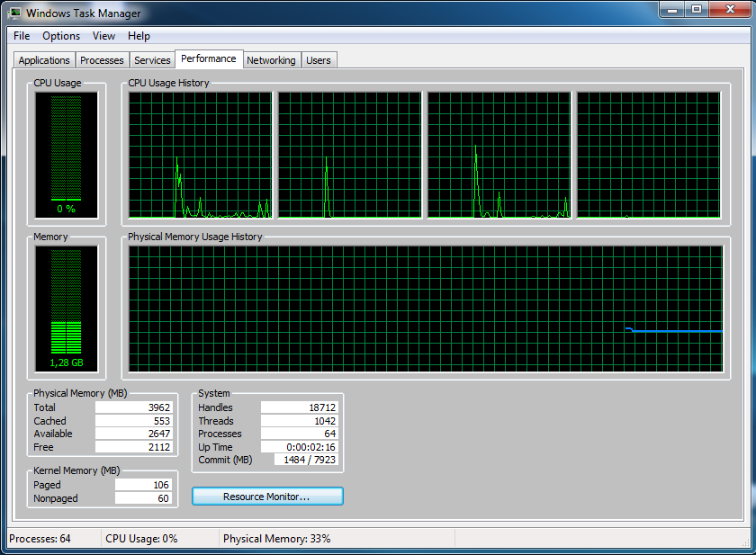
Task: Open the File menu
Action: click(x=22, y=36)
